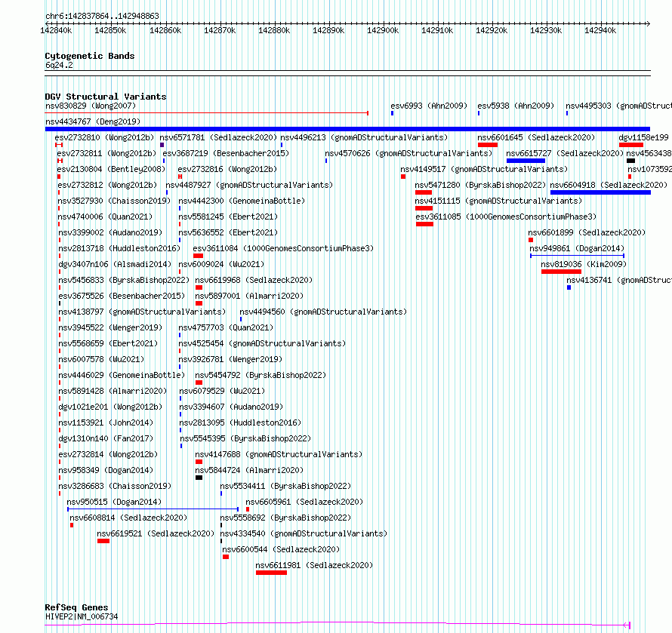Click nsv6619968 (Sedlazeck2020) label
672x633 pixels.
pos(253,280)
